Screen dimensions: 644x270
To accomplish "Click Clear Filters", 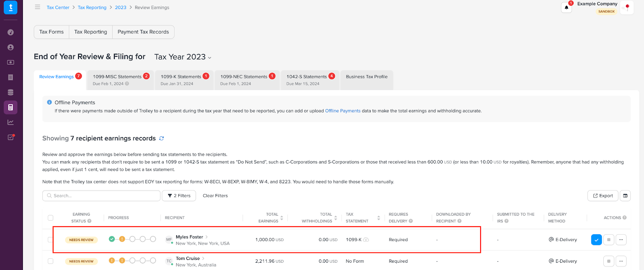I will [215, 196].
